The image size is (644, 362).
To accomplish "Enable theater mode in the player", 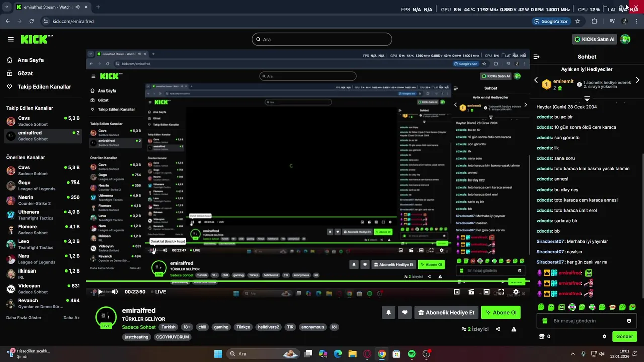I will click(486, 292).
